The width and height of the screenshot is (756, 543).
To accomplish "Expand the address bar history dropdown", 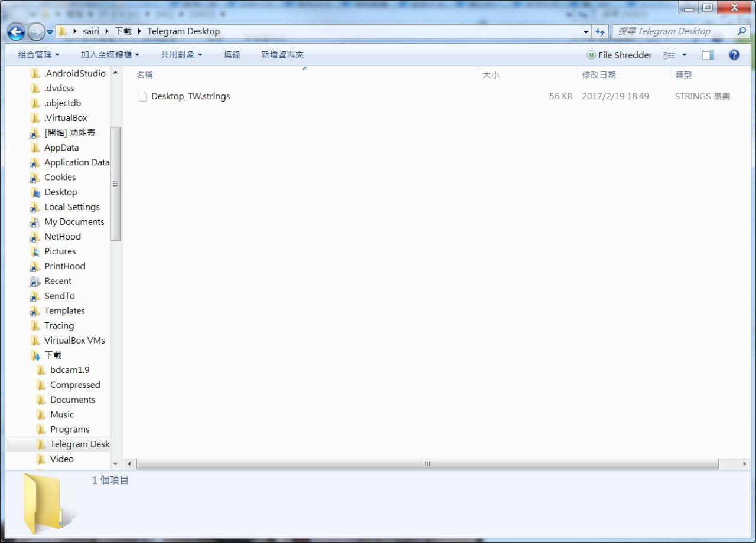I will [586, 32].
